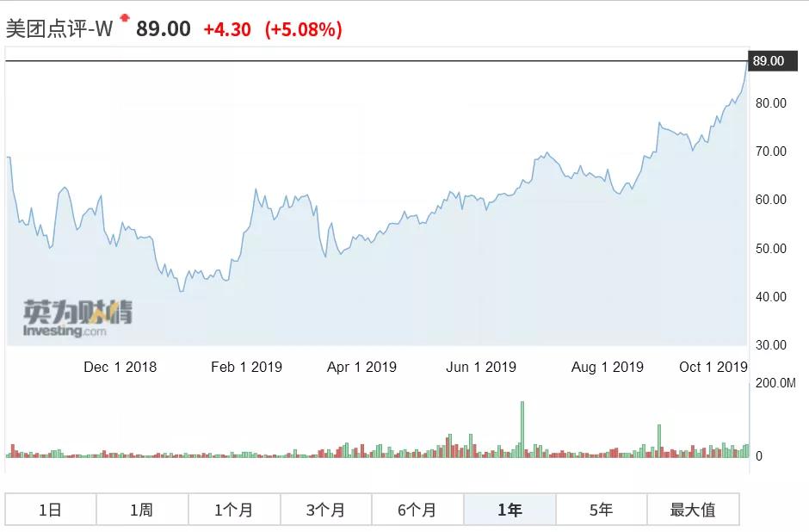Enable the 5年 chart view
The image size is (809, 532).
pyautogui.click(x=600, y=510)
